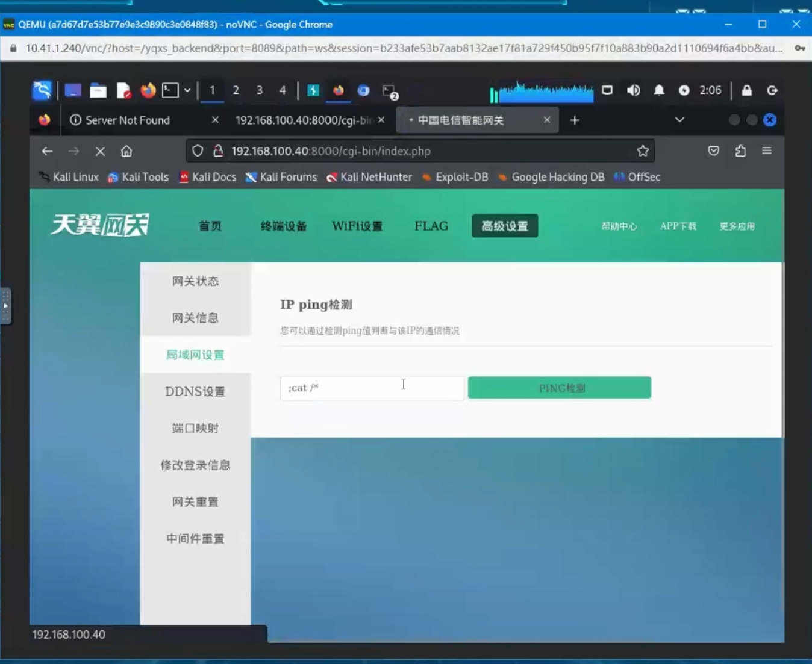Screen dimensions: 812x664
Task: Open the Exploit-DB bookmark
Action: click(x=455, y=177)
